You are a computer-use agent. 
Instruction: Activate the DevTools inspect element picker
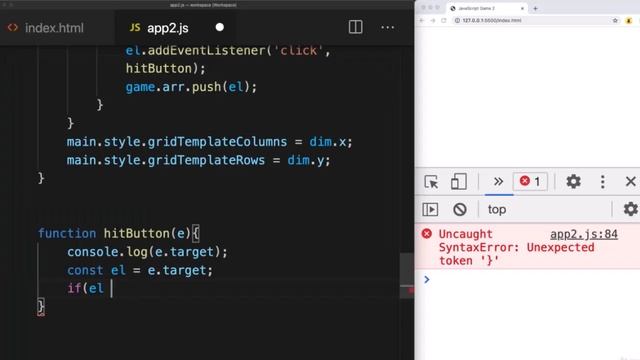coord(431,182)
